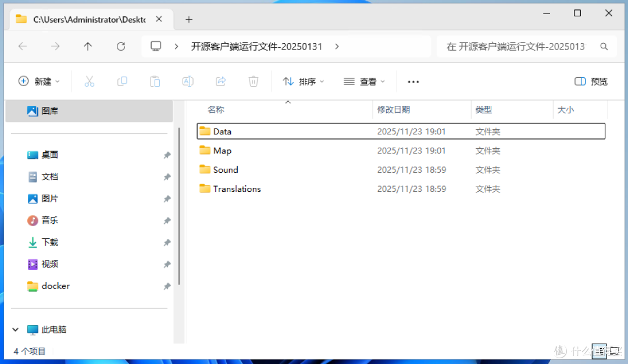Open the 查看 view menu
The width and height of the screenshot is (628, 364).
click(x=364, y=81)
